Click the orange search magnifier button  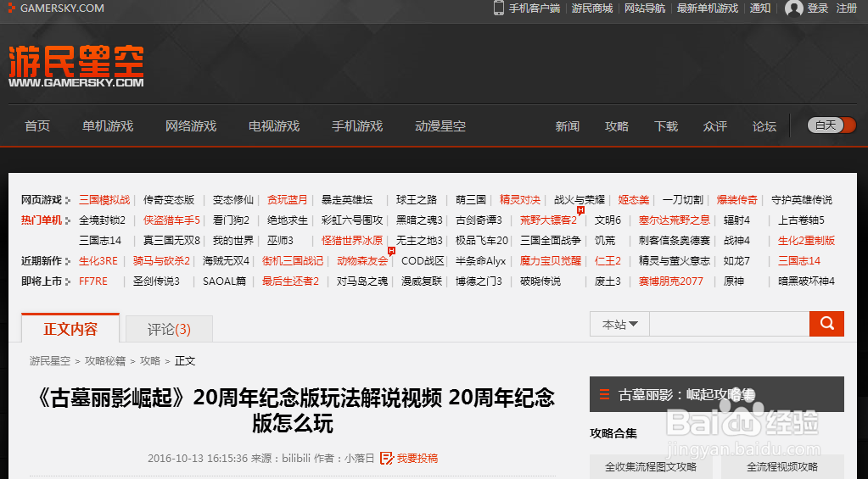pos(826,324)
